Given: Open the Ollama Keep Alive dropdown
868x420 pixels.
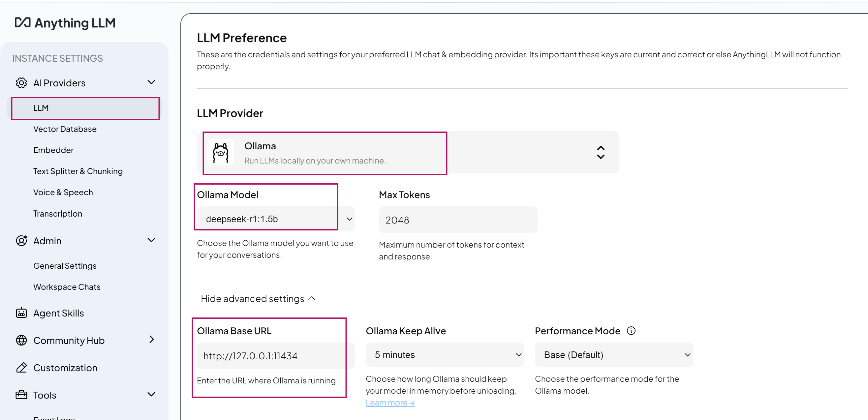Looking at the screenshot, I should (x=445, y=355).
